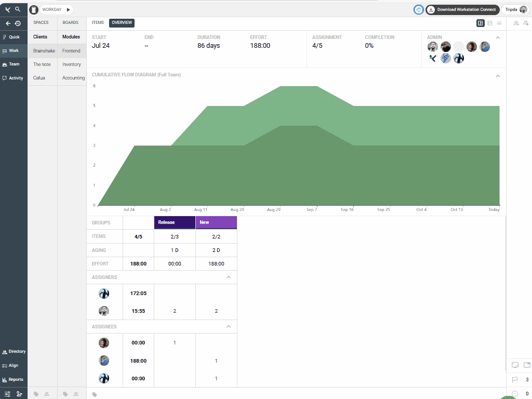
Task: Collapse the Cumulative Flow Diagram panel
Action: click(x=498, y=76)
